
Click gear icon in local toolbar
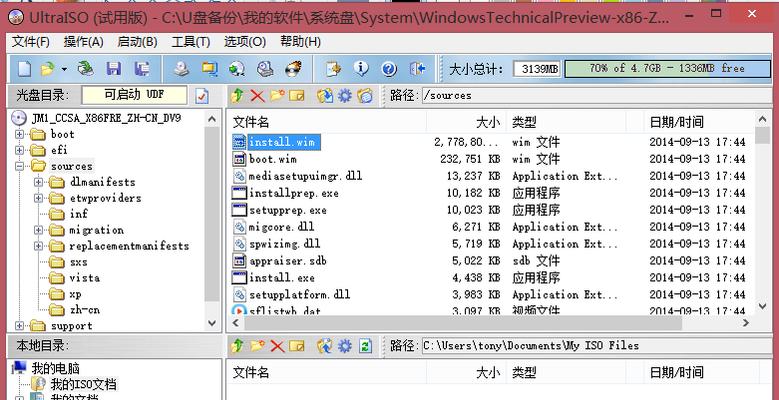tap(345, 346)
